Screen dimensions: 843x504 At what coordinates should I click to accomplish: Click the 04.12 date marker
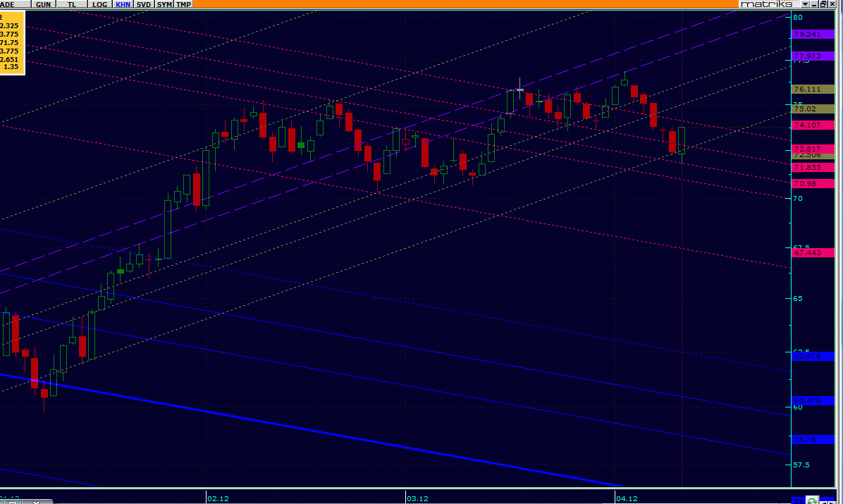(627, 498)
